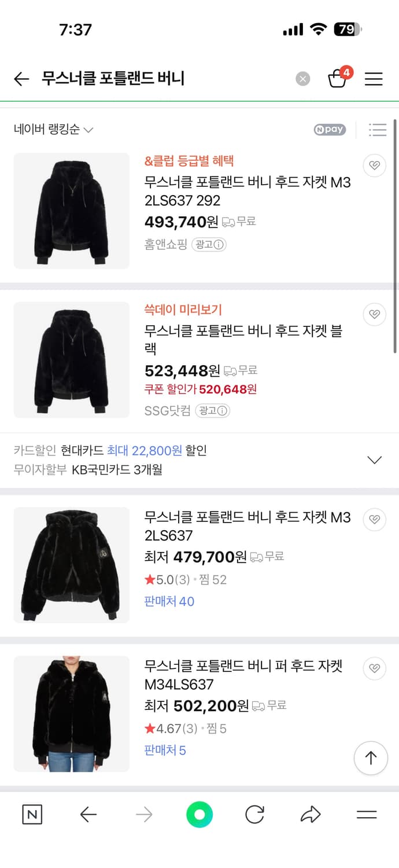Favorite the 홈앤쇼핑 jacket with the heart toggle
This screenshot has height=868, width=399.
coord(374,165)
